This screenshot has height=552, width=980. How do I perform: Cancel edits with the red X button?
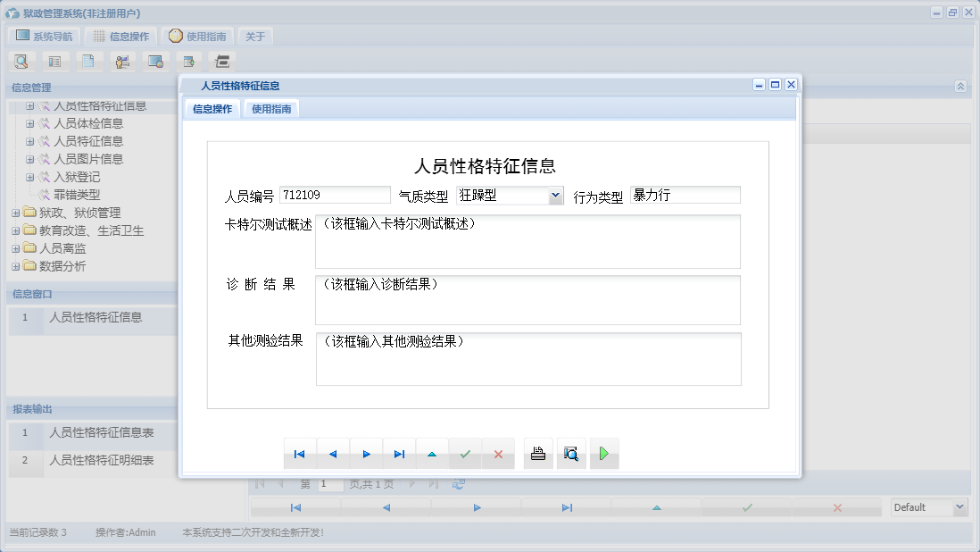(x=498, y=454)
